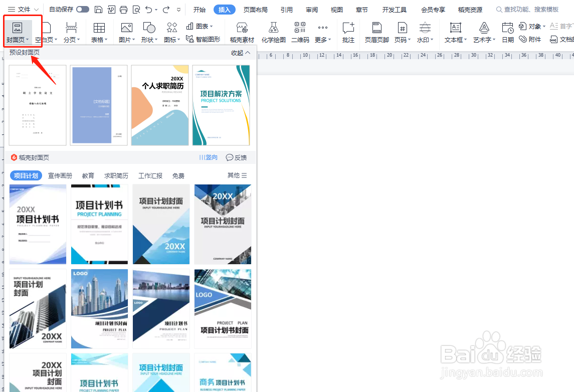Expand the 文件 menu dropdown arrow

click(36, 10)
